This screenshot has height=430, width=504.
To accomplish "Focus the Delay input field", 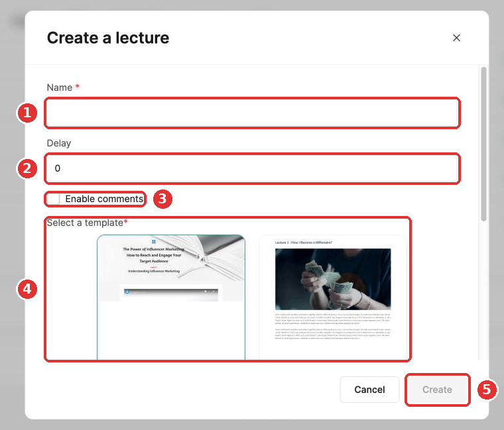I will (252, 168).
